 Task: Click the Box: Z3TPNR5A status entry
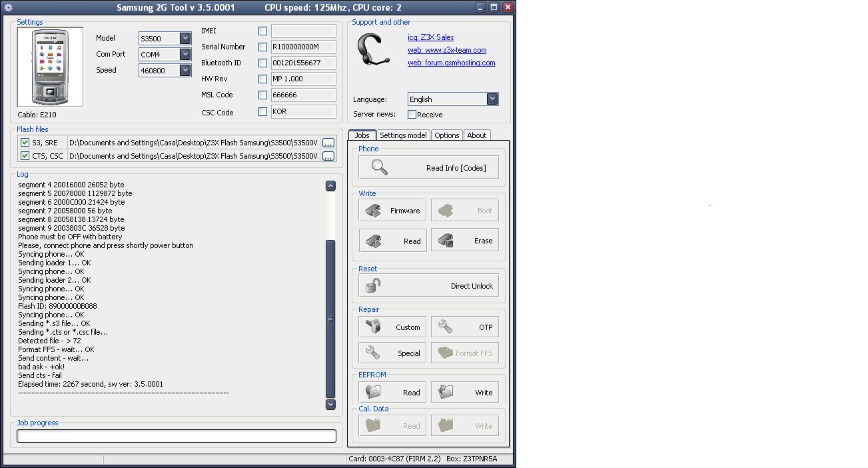(x=472, y=459)
